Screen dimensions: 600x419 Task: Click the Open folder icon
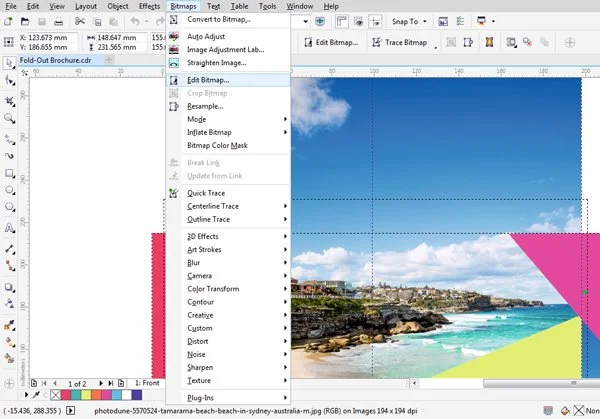point(25,21)
